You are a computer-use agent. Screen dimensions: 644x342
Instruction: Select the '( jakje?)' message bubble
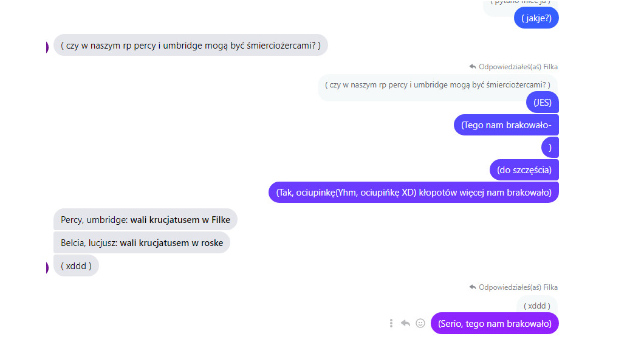[x=536, y=18]
